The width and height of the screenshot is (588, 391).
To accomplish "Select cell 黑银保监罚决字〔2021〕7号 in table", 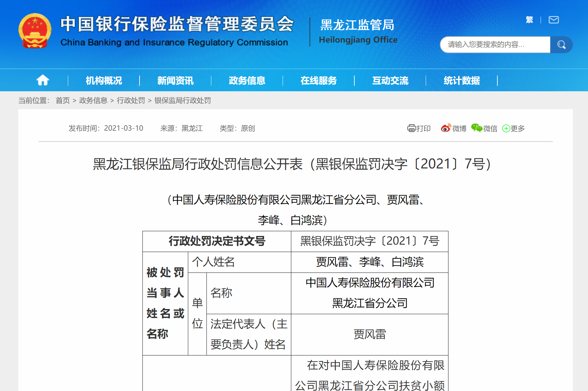I will tap(370, 241).
